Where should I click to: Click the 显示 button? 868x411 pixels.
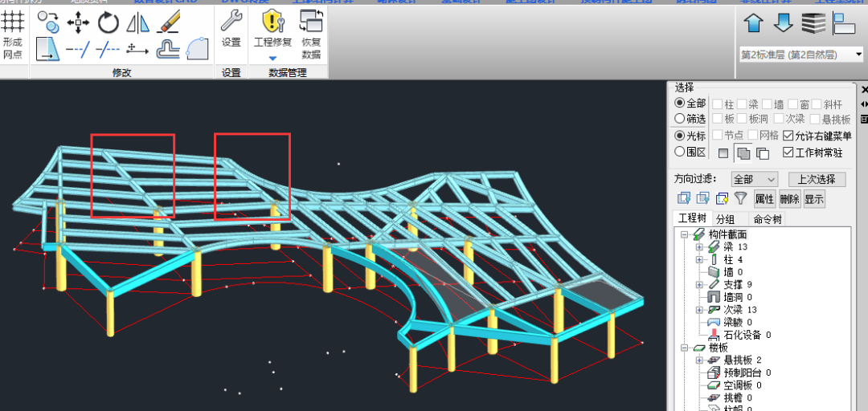[814, 198]
